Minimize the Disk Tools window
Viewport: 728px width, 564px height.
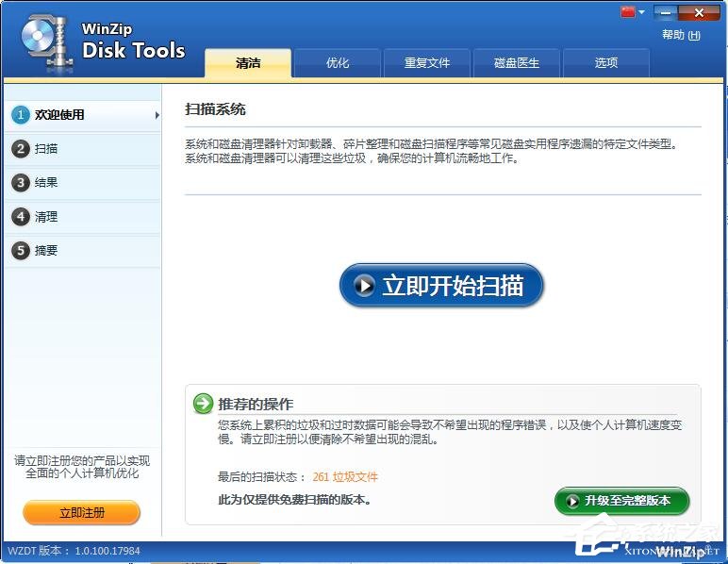click(x=666, y=12)
